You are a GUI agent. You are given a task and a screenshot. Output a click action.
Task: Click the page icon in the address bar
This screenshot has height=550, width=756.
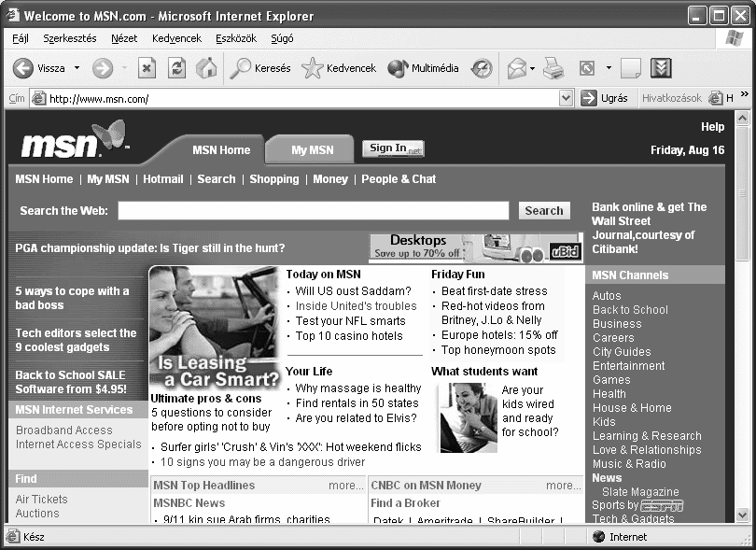[x=39, y=98]
